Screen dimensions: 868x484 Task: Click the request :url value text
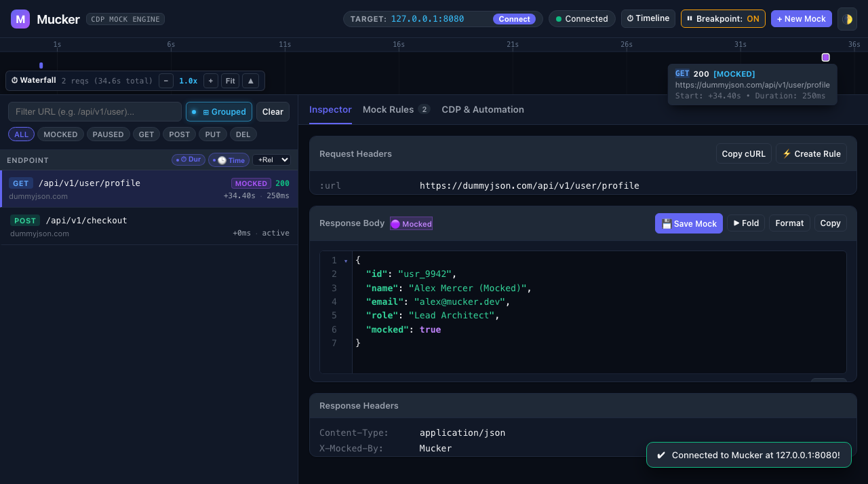pyautogui.click(x=529, y=185)
